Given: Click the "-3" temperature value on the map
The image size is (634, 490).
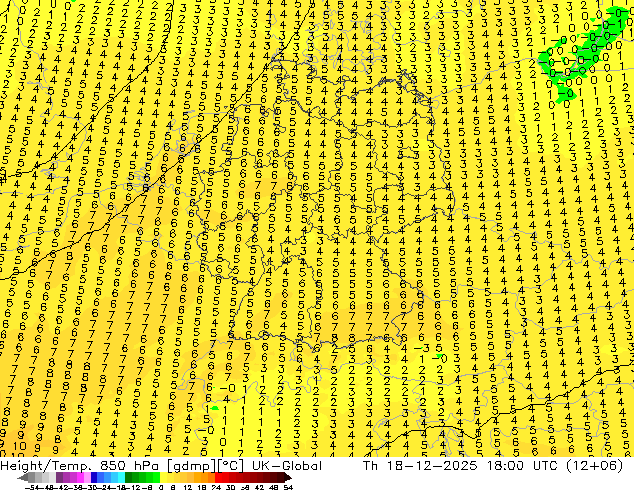Looking at the screenshot, I should pos(422,348).
